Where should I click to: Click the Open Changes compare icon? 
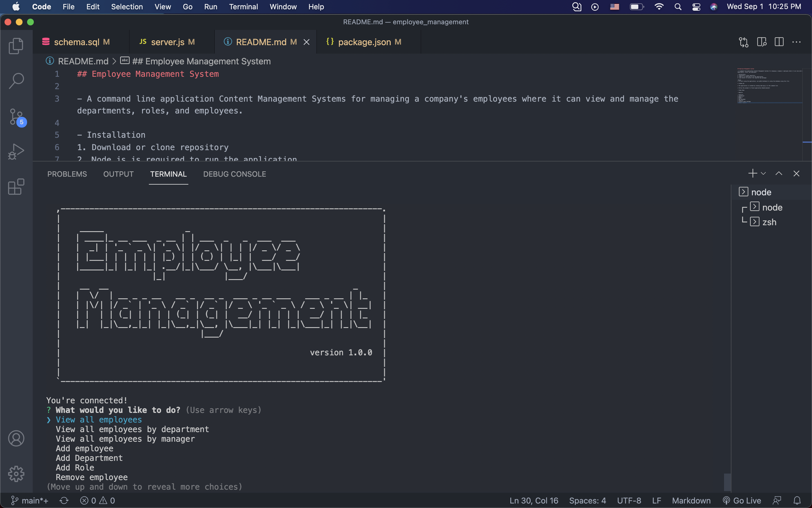coord(743,42)
